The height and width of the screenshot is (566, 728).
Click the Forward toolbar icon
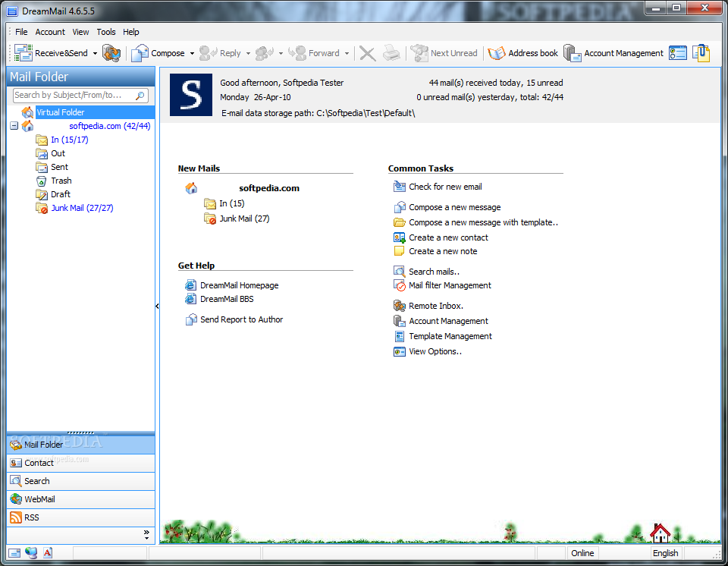(297, 53)
